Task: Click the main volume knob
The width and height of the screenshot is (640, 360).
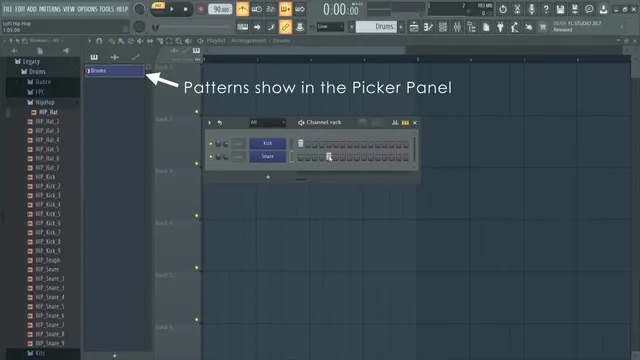Action: click(x=139, y=9)
